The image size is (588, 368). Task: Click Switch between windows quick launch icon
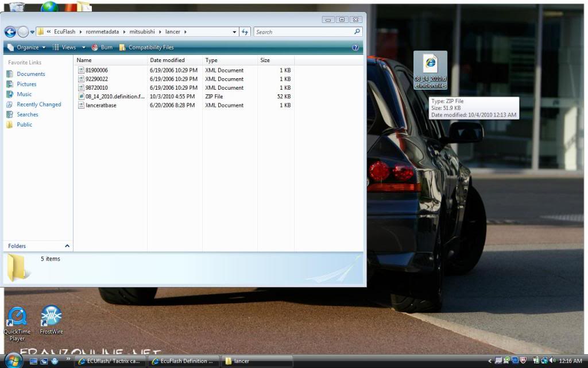44,361
